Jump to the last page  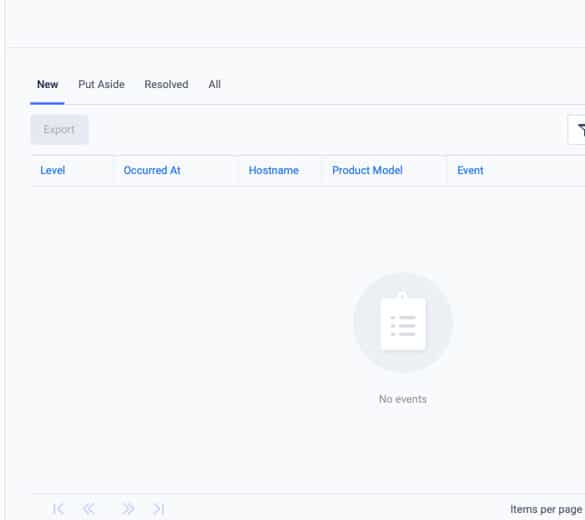pyautogui.click(x=159, y=509)
